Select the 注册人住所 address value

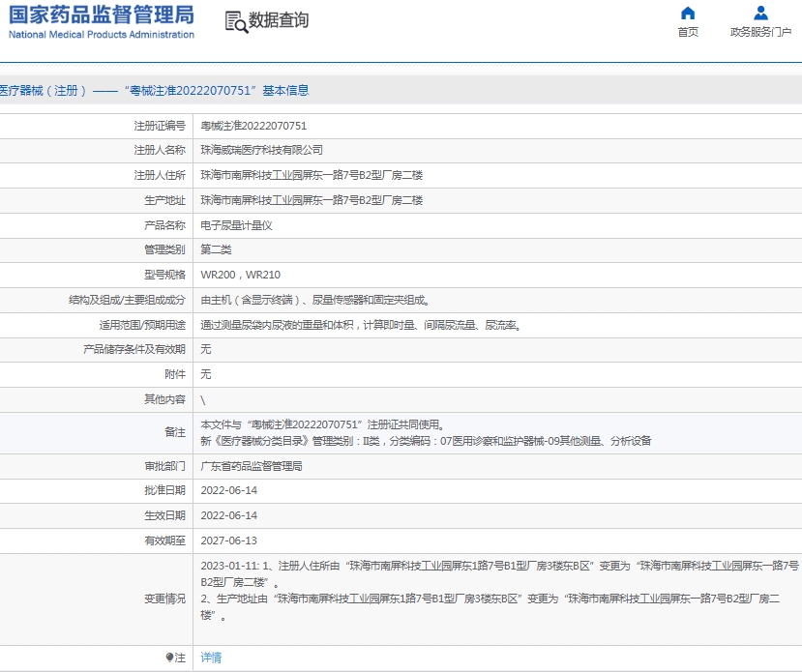click(x=312, y=175)
